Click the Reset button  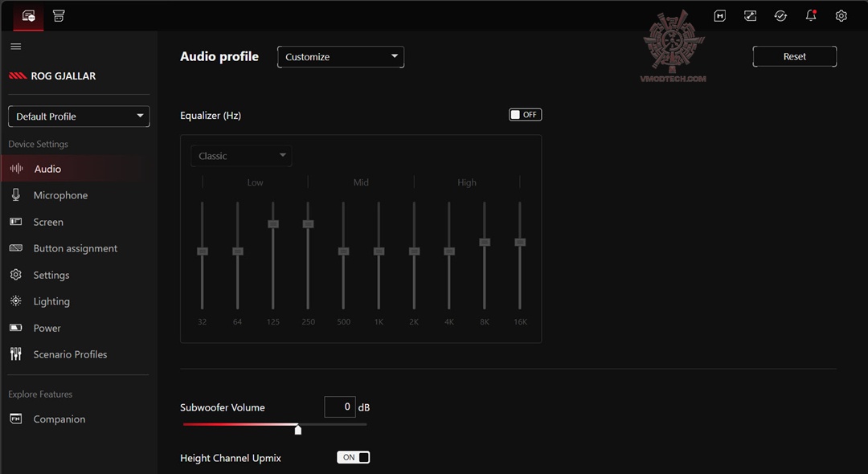794,56
